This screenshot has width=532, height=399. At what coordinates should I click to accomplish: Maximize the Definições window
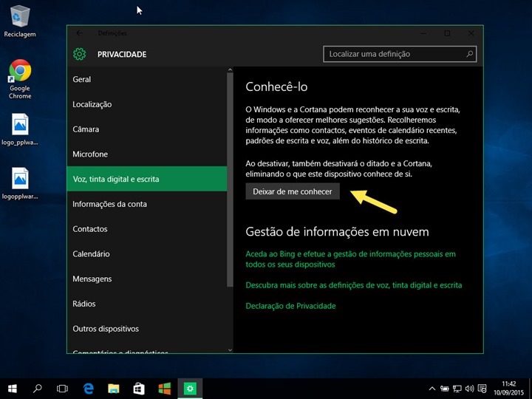(447, 33)
